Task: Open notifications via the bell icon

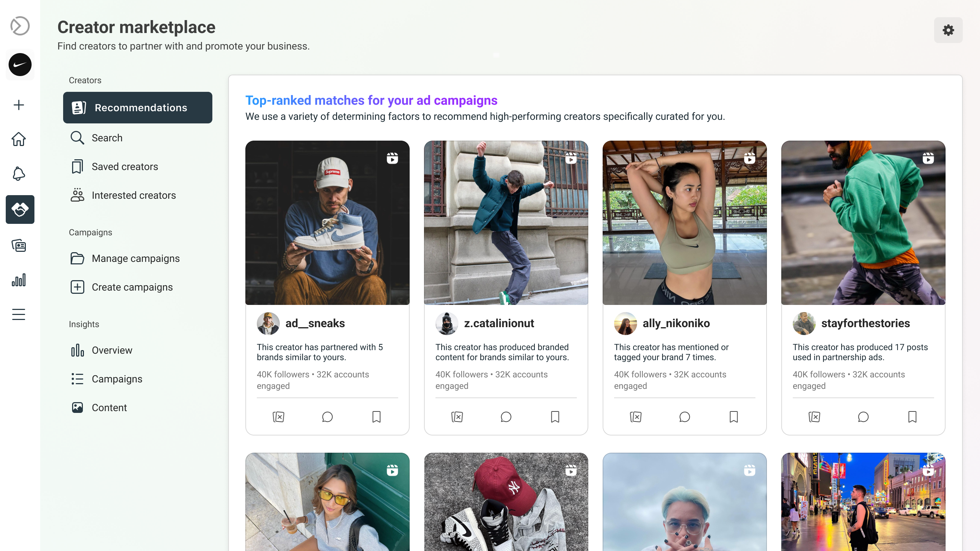Action: tap(19, 174)
